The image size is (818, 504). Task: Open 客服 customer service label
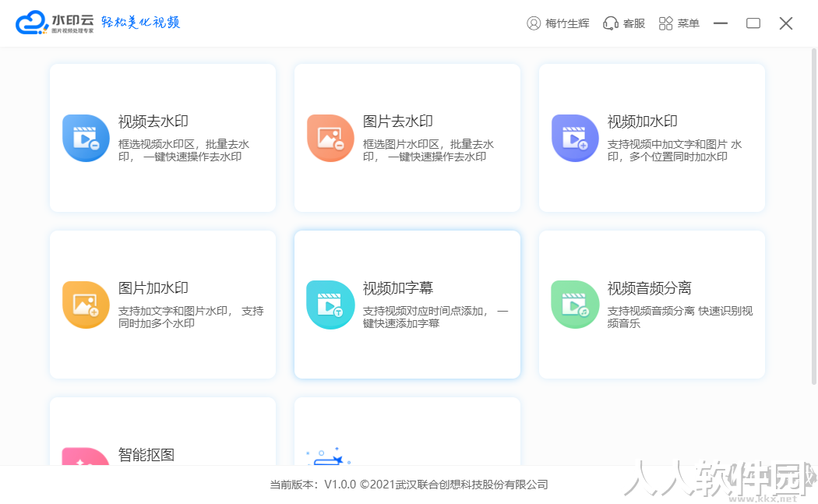point(634,23)
